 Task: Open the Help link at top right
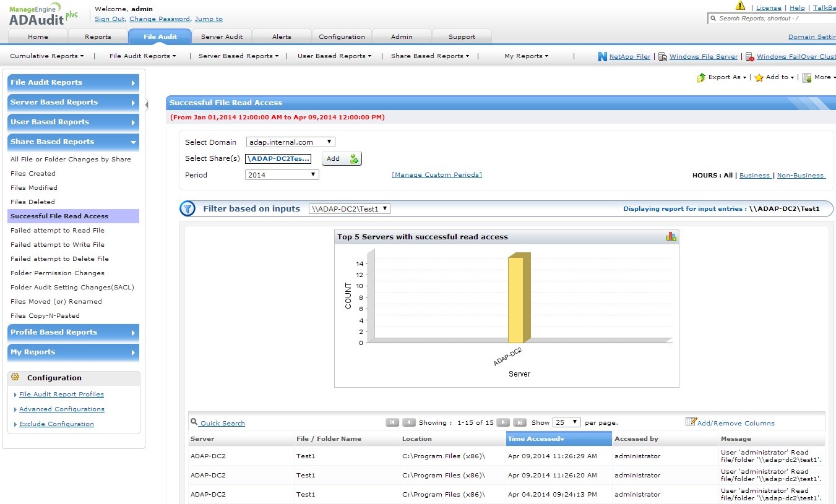pos(797,8)
